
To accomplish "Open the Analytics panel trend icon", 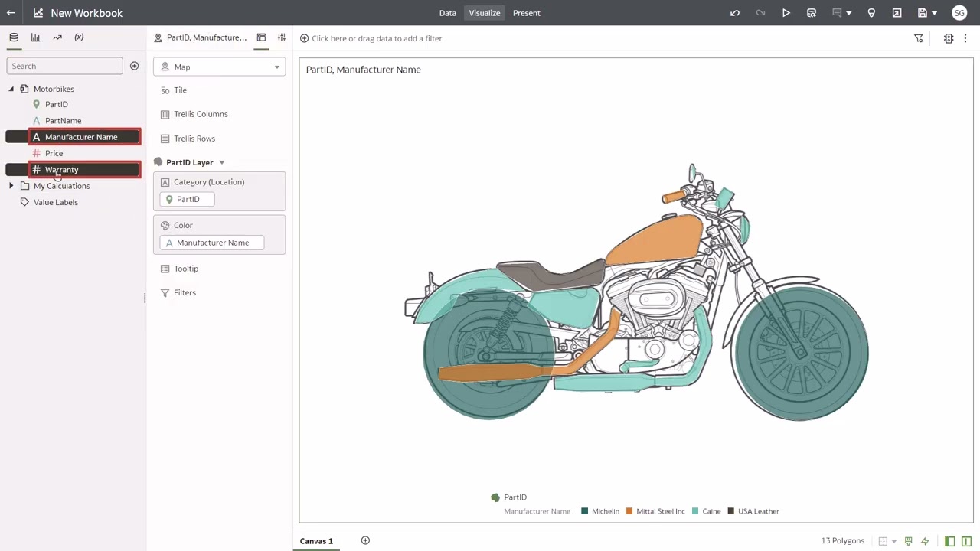I will [x=57, y=37].
